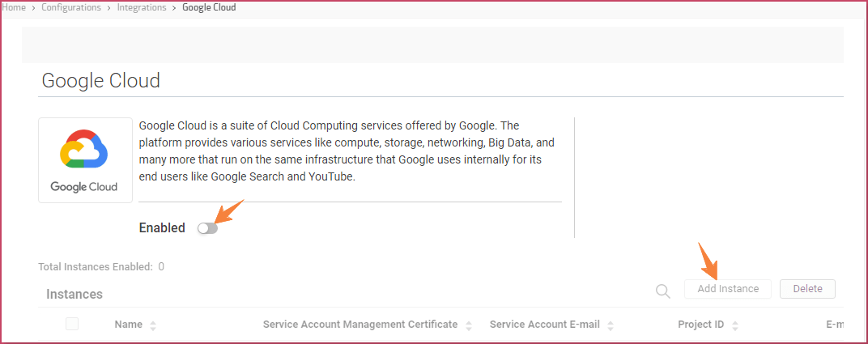
Task: Toggle the Enabled switch on
Action: pyautogui.click(x=208, y=229)
